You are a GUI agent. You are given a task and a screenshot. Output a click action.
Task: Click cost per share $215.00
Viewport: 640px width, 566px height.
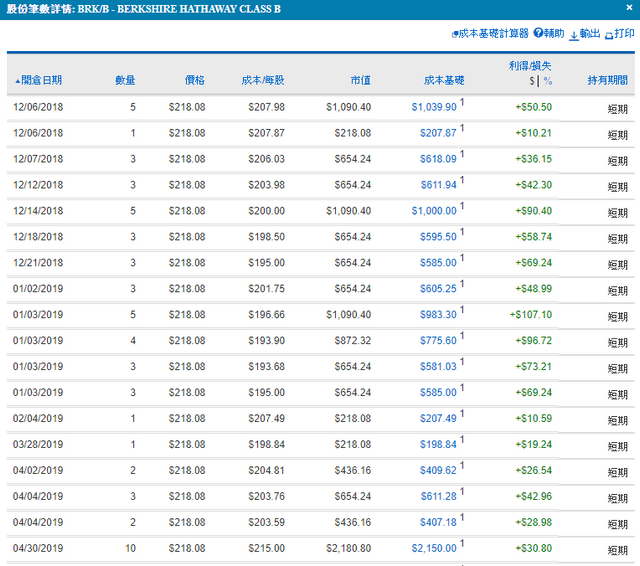point(267,548)
